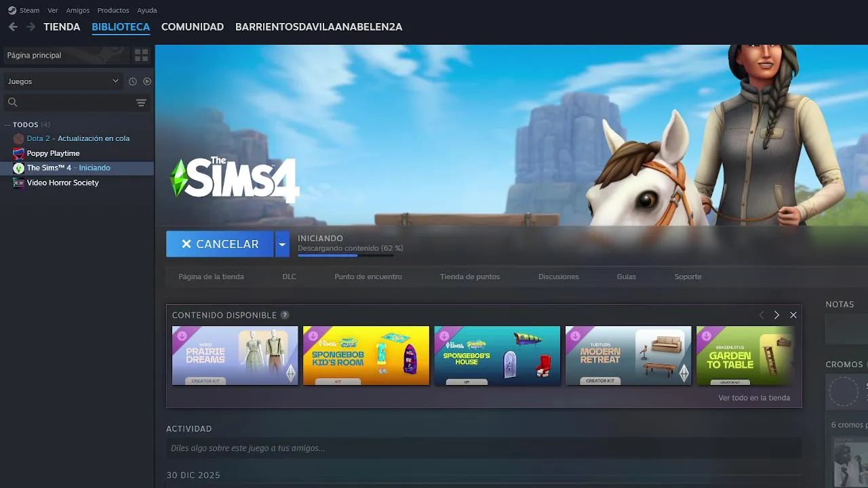Screen dimensions: 868x488
Task: Open the Ayuda menu
Action: pos(147,10)
